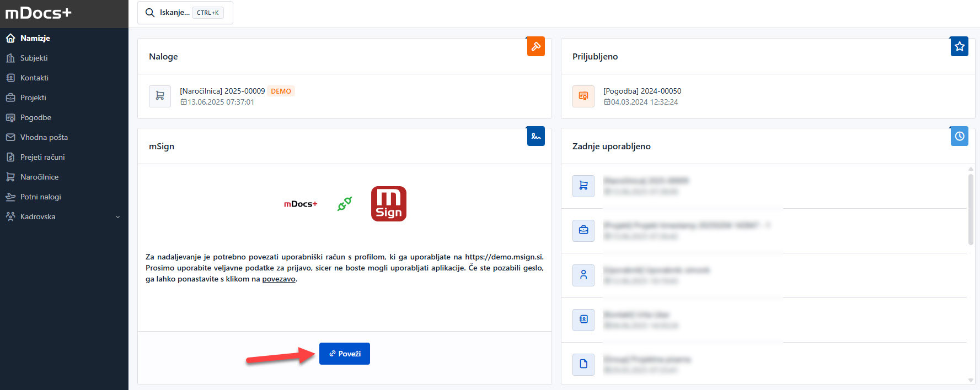Click the blue signature icon in mSign panel

(x=535, y=137)
